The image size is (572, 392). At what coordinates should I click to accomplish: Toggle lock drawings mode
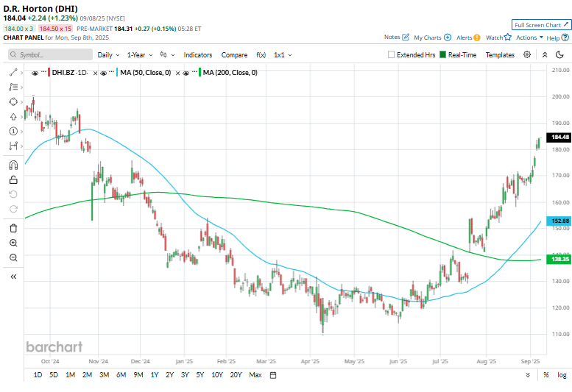click(x=13, y=179)
